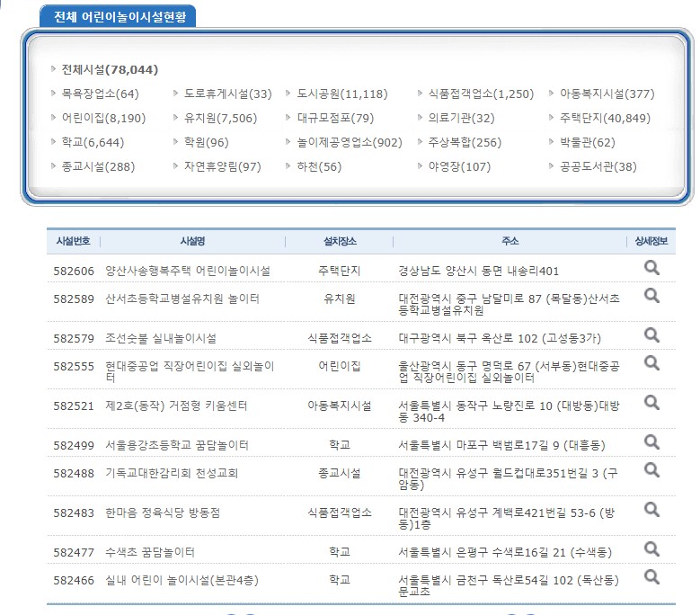Select the 전체 어린이놀이시설현황 tab

click(x=118, y=16)
